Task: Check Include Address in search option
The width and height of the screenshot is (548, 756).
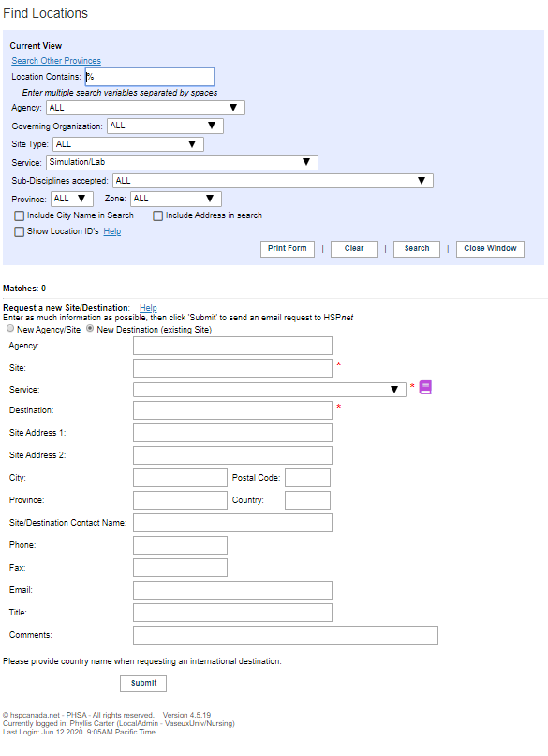Action: pos(157,216)
